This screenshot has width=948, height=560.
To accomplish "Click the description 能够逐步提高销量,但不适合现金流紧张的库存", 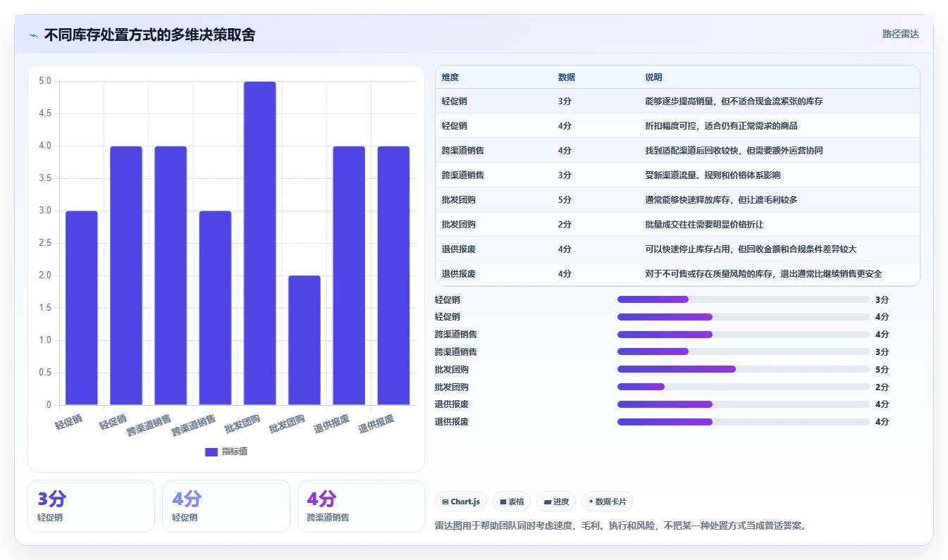I will point(734,101).
